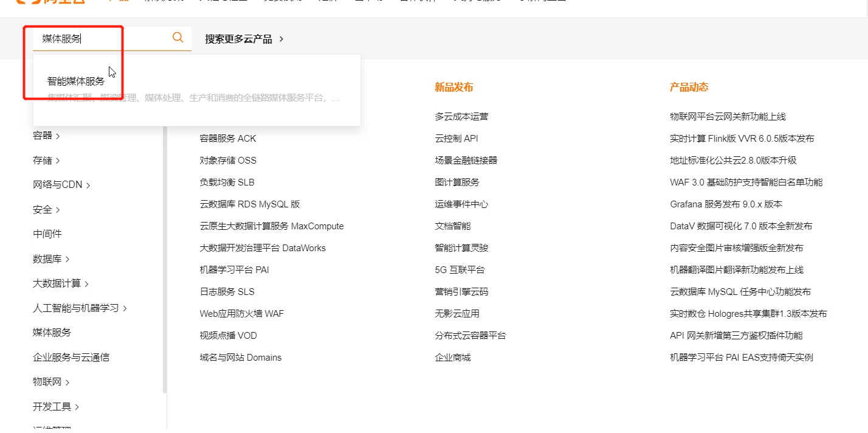Open 内容安全图片审核增强版全新发布
Screen dimensions: 868x433
click(737, 248)
